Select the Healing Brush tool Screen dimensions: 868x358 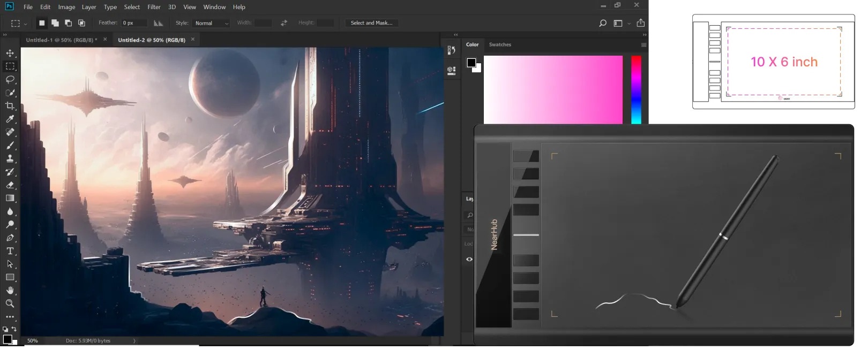[10, 132]
